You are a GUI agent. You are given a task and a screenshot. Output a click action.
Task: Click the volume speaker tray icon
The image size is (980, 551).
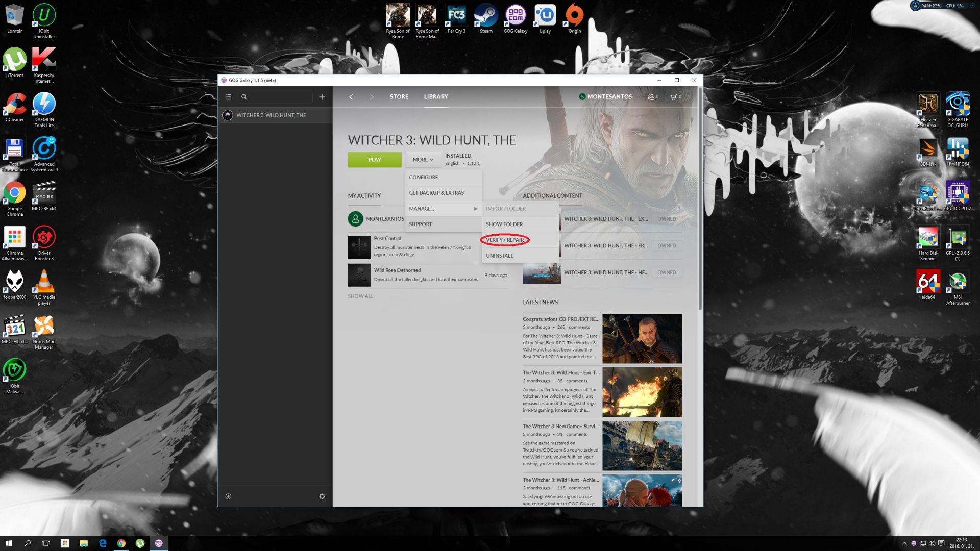tap(932, 543)
